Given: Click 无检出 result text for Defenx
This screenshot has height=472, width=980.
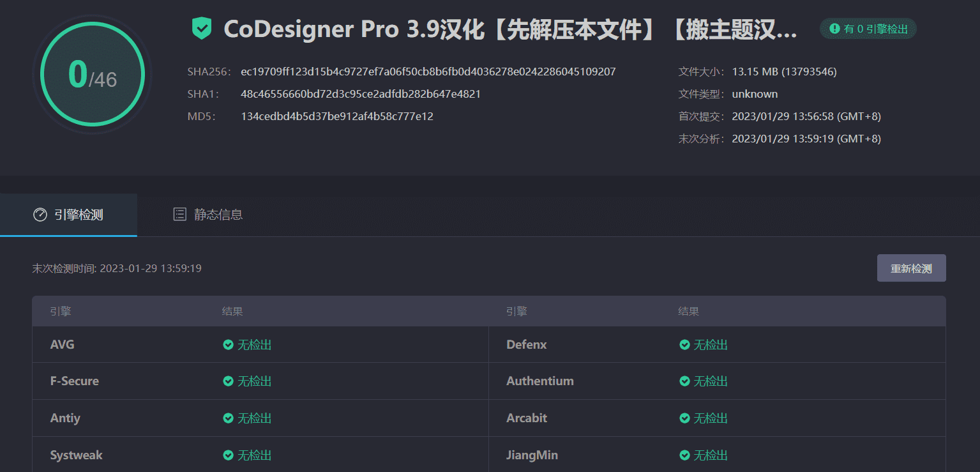Looking at the screenshot, I should click(711, 345).
